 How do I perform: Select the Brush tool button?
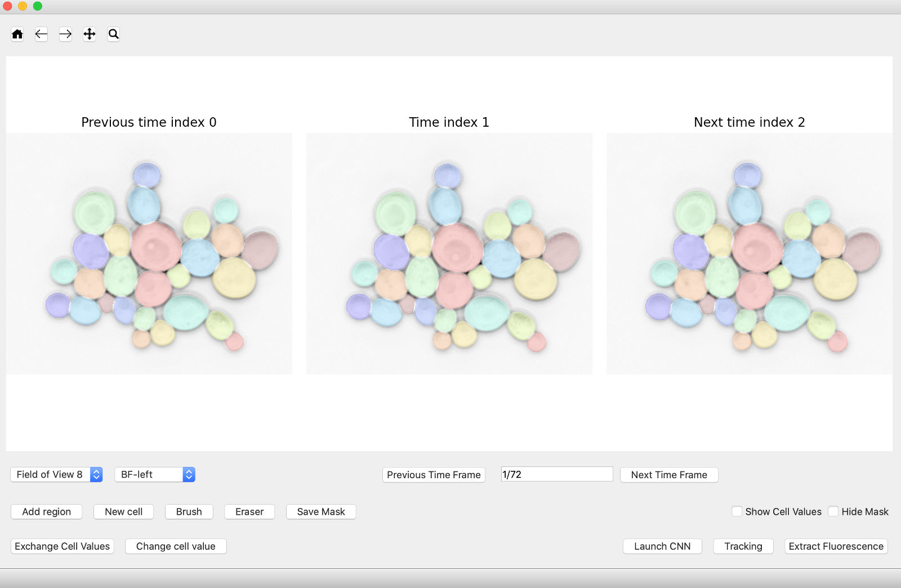click(x=189, y=511)
